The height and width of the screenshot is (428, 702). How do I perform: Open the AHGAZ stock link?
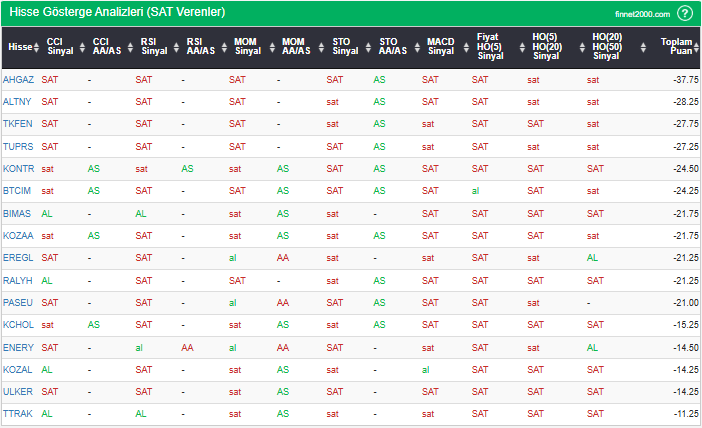pyautogui.click(x=18, y=79)
